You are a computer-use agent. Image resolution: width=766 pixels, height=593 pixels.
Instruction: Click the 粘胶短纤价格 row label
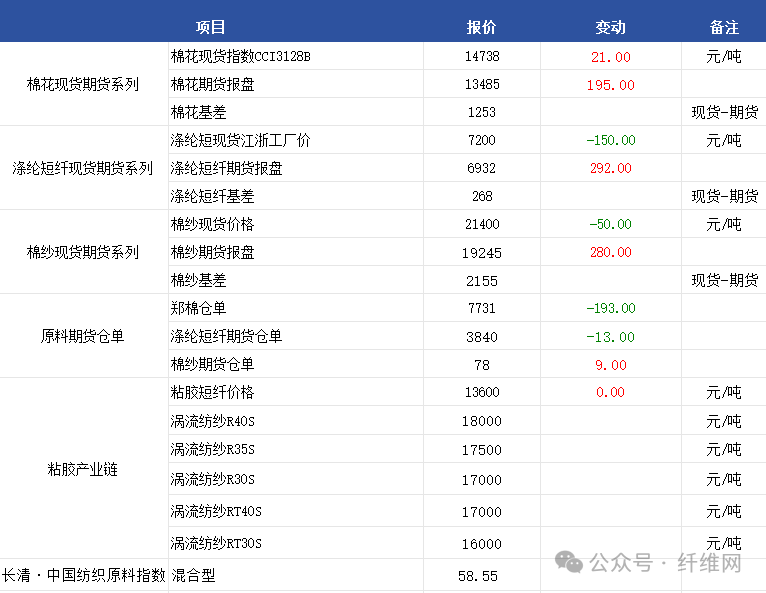213,392
